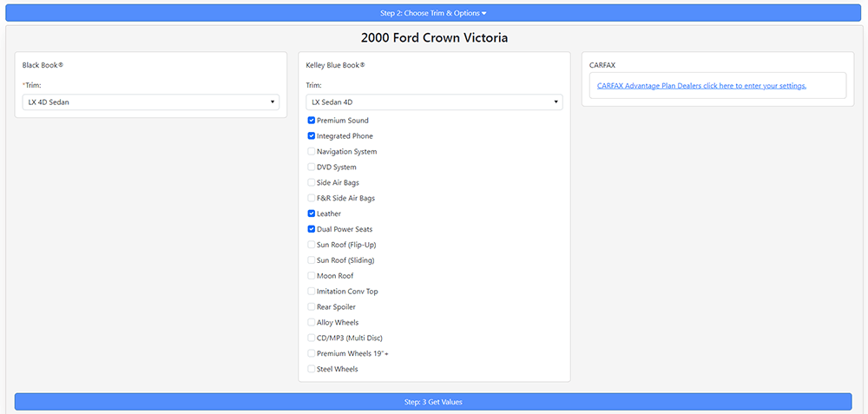The height and width of the screenshot is (414, 868).
Task: Open the CARFAX Advantage Plan settings link
Action: (x=701, y=86)
